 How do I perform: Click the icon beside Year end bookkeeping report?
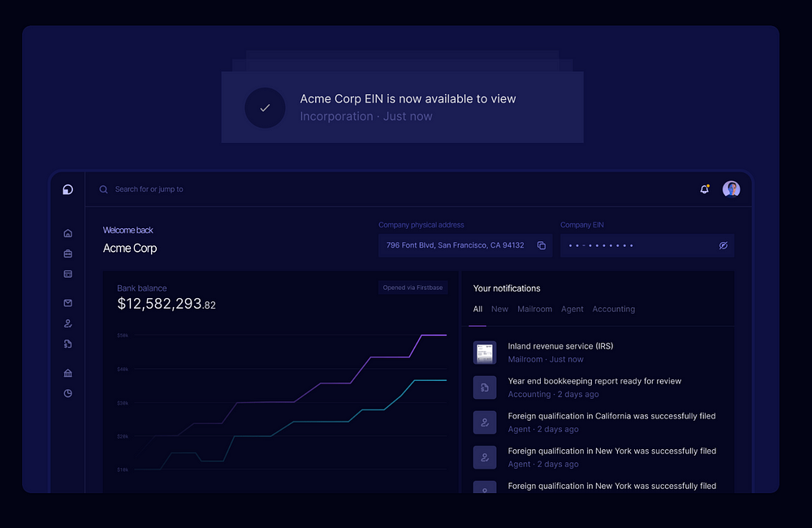485,387
